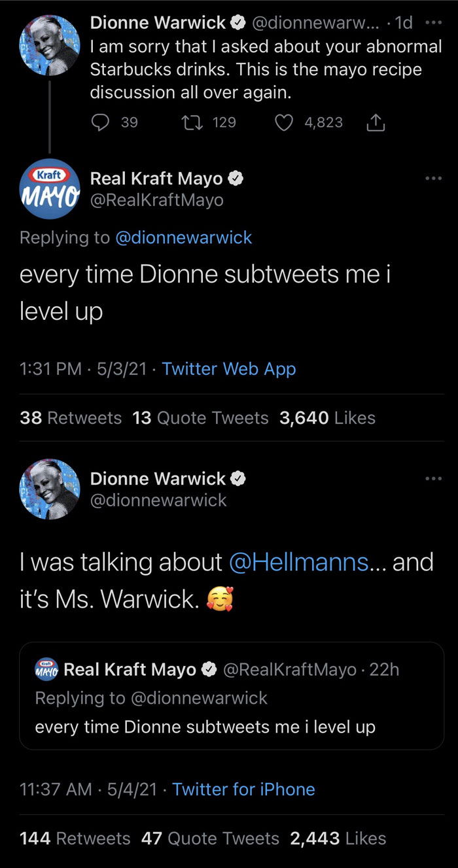This screenshot has width=458, height=868.
Task: Tap the heart icon to like Dionne's tweet
Action: [x=284, y=122]
